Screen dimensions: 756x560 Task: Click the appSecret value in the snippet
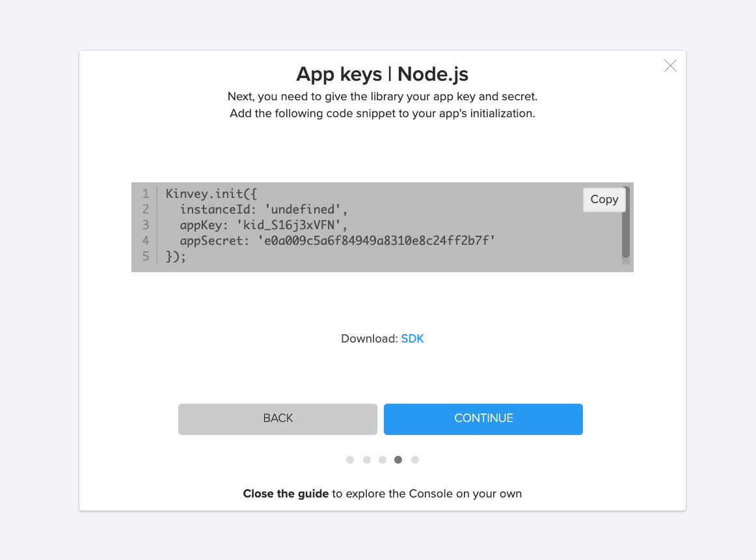[377, 241]
